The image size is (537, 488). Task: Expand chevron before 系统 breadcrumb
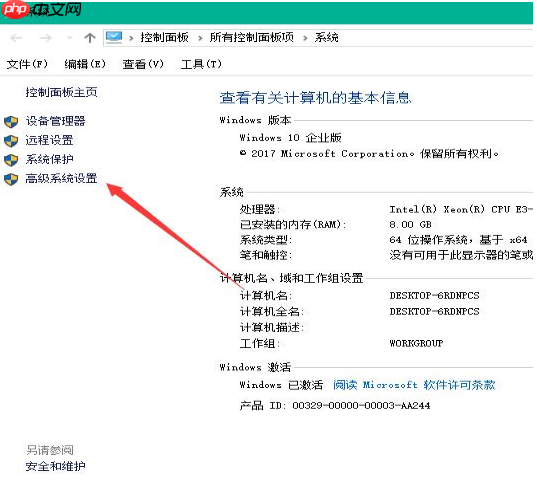(x=305, y=38)
